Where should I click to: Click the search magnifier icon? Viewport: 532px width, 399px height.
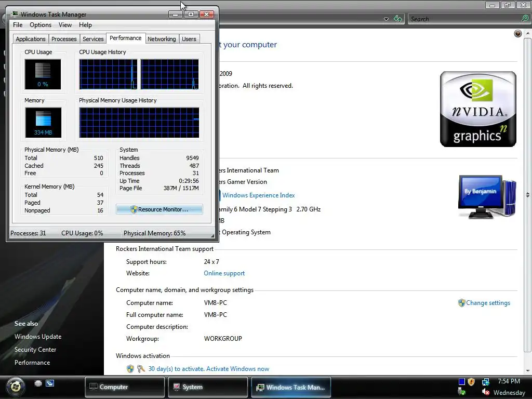tap(525, 19)
